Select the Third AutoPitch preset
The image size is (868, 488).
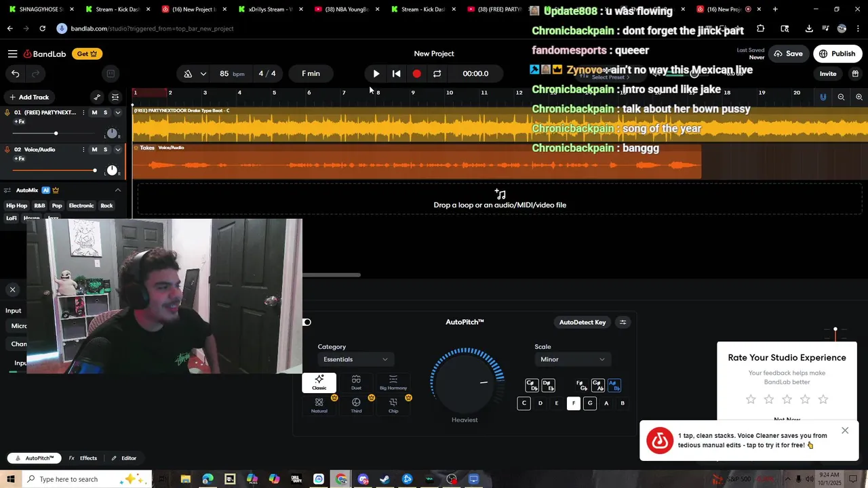click(x=356, y=405)
